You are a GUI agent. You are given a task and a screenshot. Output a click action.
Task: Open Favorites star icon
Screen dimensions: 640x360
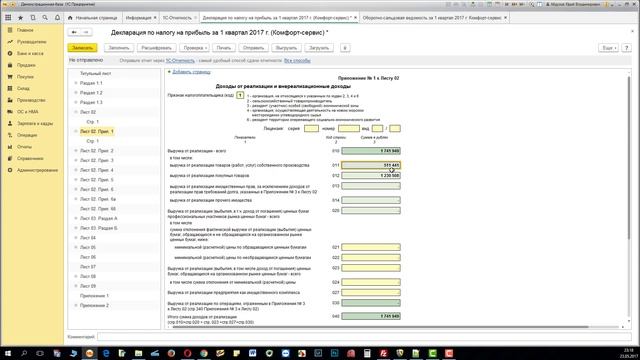pos(20,18)
